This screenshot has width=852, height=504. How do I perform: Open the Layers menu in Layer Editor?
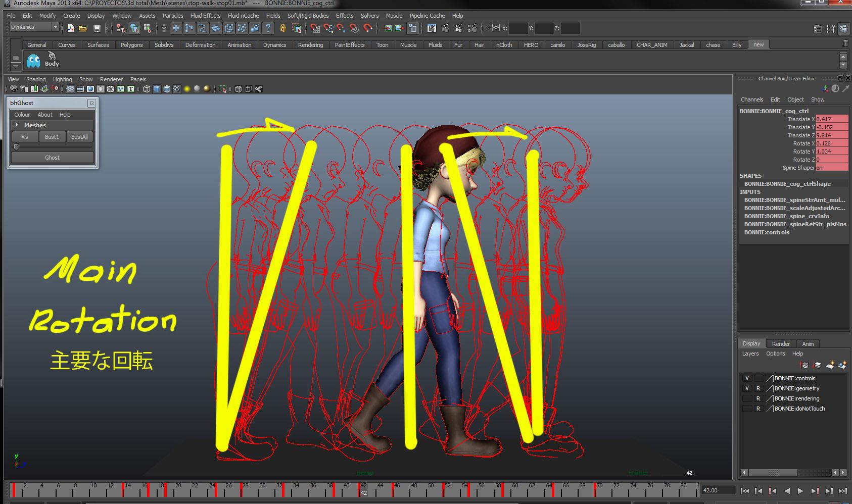(x=750, y=354)
